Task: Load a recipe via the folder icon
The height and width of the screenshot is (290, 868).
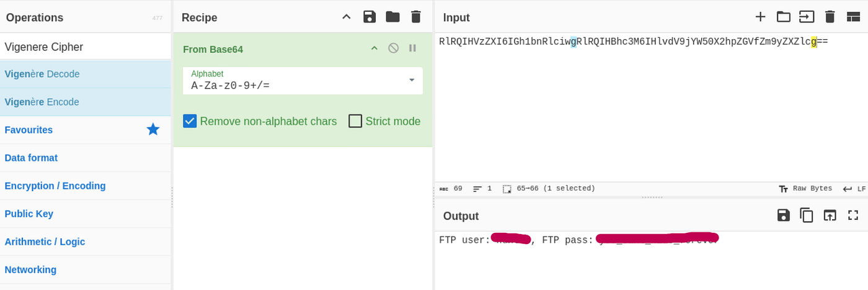Action: (392, 17)
